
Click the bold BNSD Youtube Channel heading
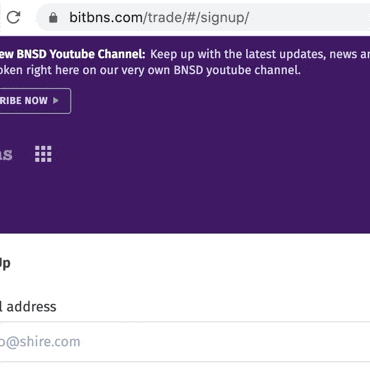tap(72, 54)
